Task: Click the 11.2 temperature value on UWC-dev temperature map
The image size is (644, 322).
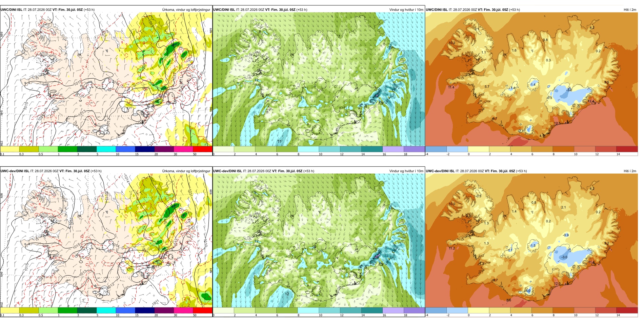Action: click(452, 248)
